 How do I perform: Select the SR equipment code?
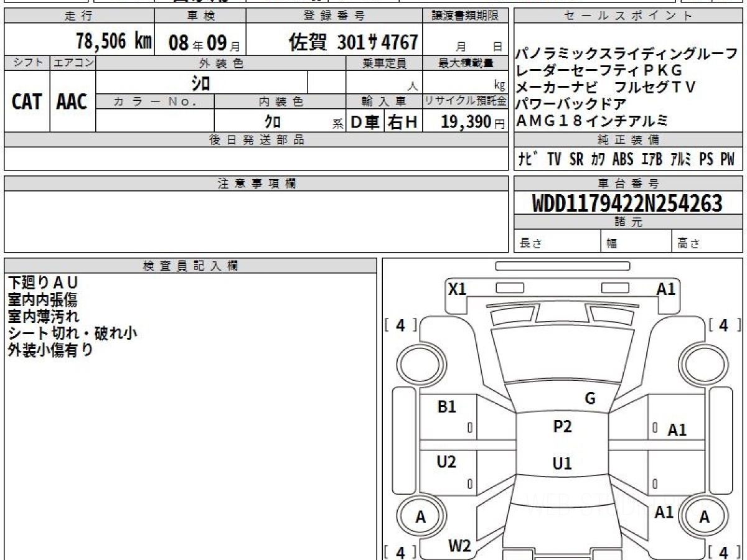coord(576,159)
